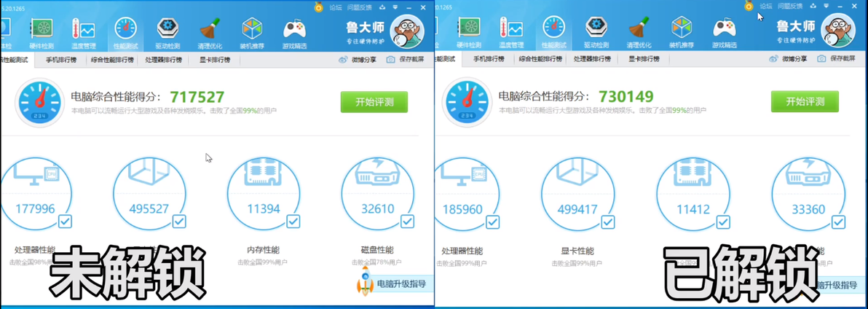Viewport: 868px width, 309px height.
Task: Open 装机推荐 in the 730149 score window
Action: point(682,34)
